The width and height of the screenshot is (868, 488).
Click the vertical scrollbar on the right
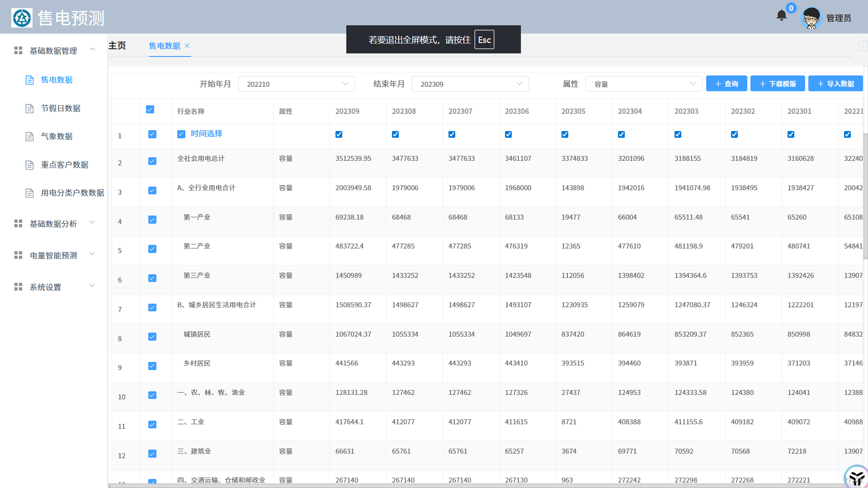(865, 197)
